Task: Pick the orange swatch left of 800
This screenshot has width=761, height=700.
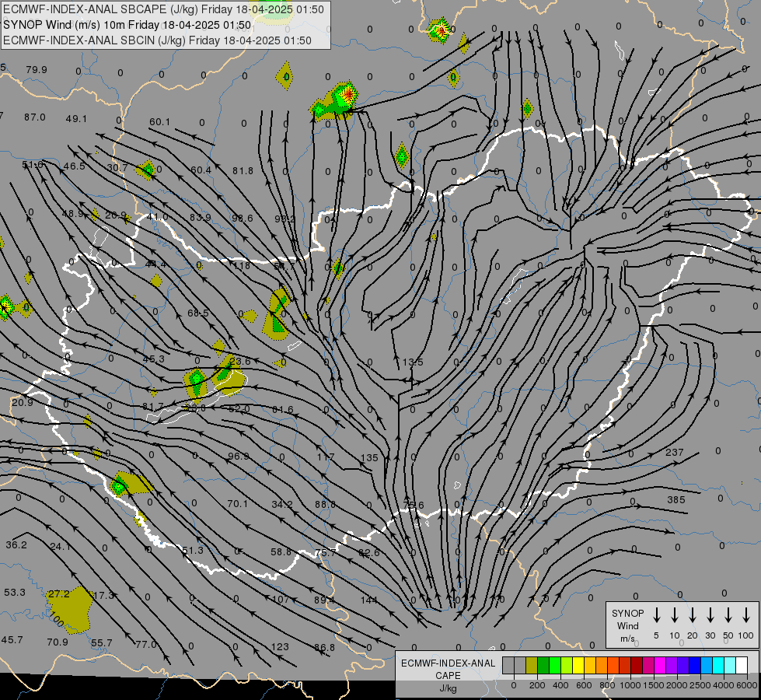Action: [602, 666]
